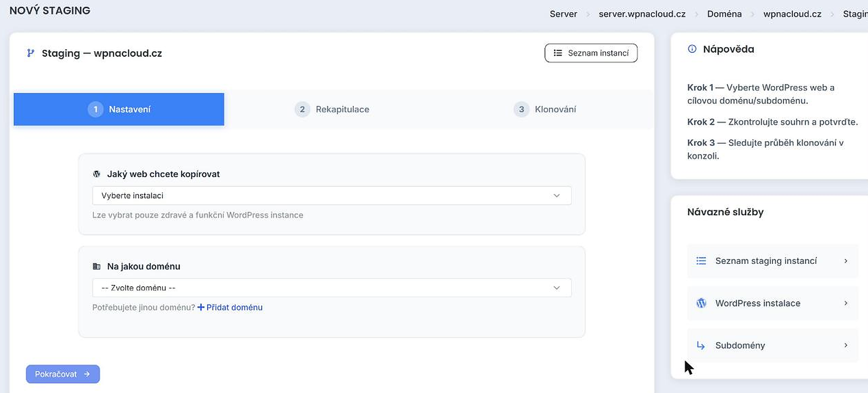868x393 pixels.
Task: Open the Seznam instancí button
Action: (x=591, y=53)
